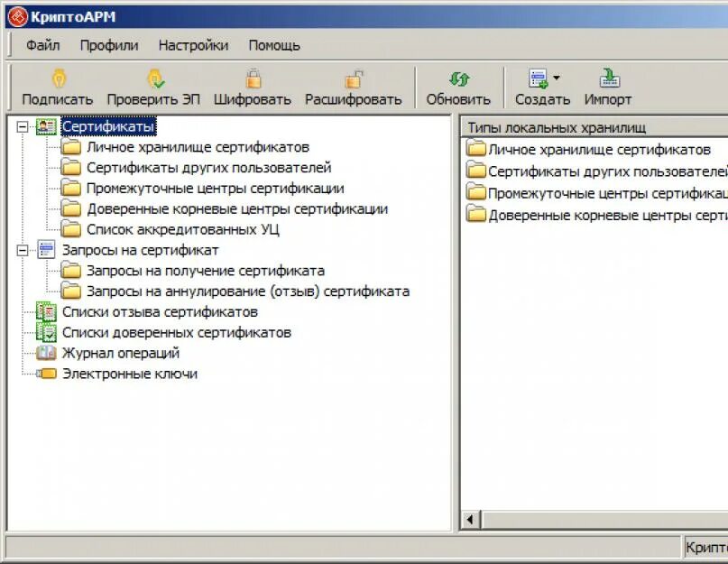Click the Расшифровать open padlock icon

coord(354,78)
